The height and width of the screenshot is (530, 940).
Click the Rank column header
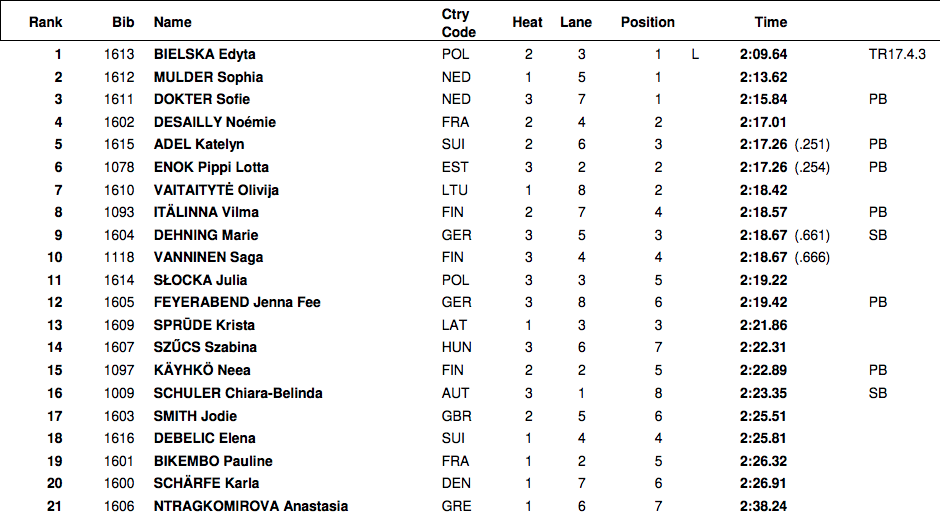(x=46, y=22)
